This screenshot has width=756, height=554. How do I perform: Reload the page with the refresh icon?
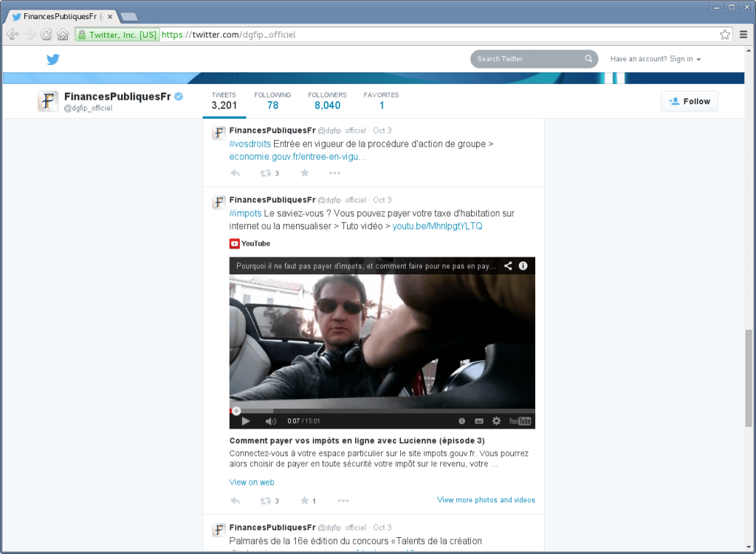[x=47, y=34]
